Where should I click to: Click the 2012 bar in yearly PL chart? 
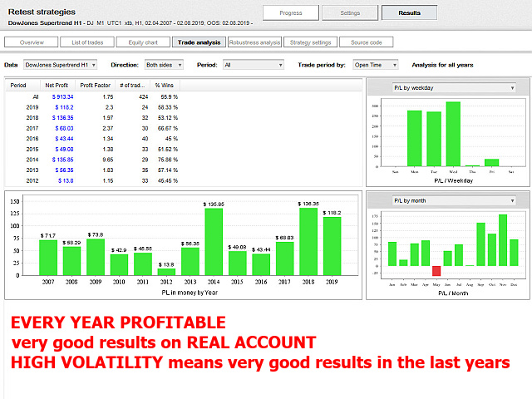tap(166, 272)
